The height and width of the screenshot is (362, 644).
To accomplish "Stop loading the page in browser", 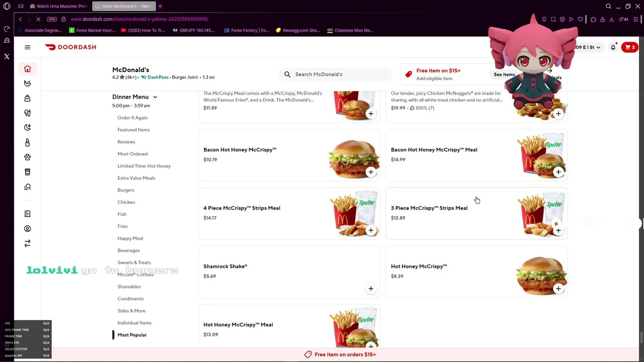I will (x=38, y=19).
